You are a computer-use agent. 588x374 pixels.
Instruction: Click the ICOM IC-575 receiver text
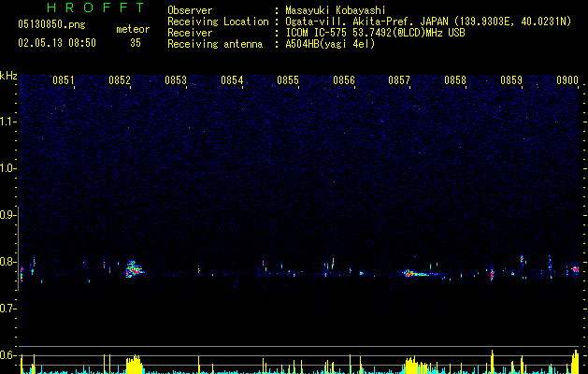375,33
